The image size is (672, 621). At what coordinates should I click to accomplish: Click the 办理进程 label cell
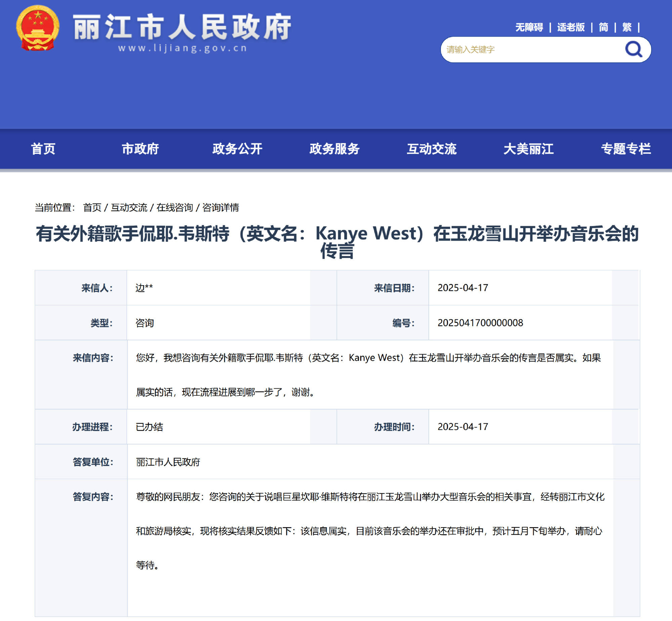tap(81, 427)
